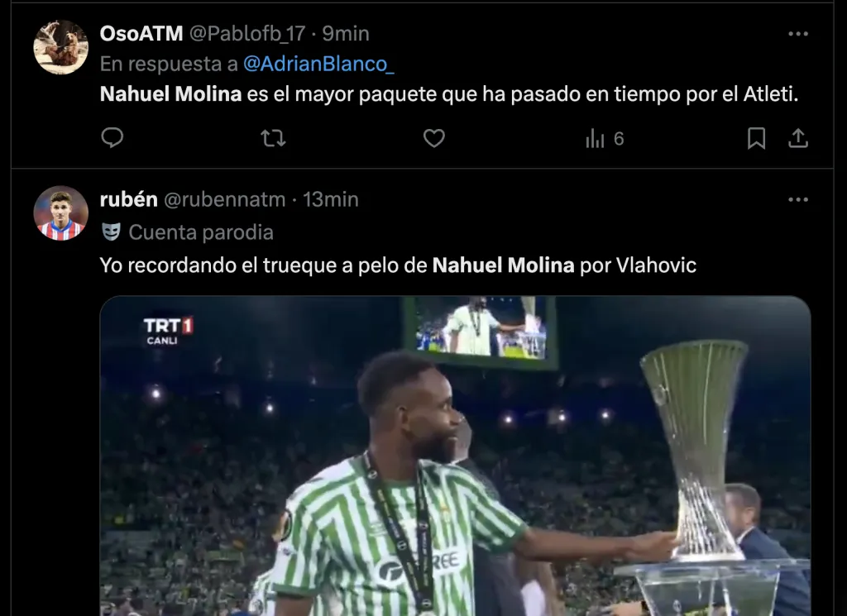The height and width of the screenshot is (616, 847).
Task: Click rubén display name
Action: click(x=128, y=199)
